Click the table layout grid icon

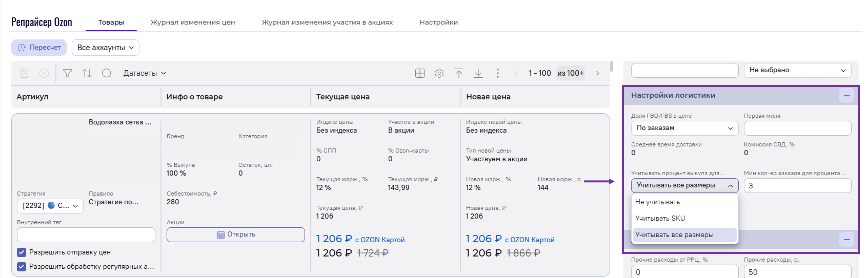click(x=420, y=73)
